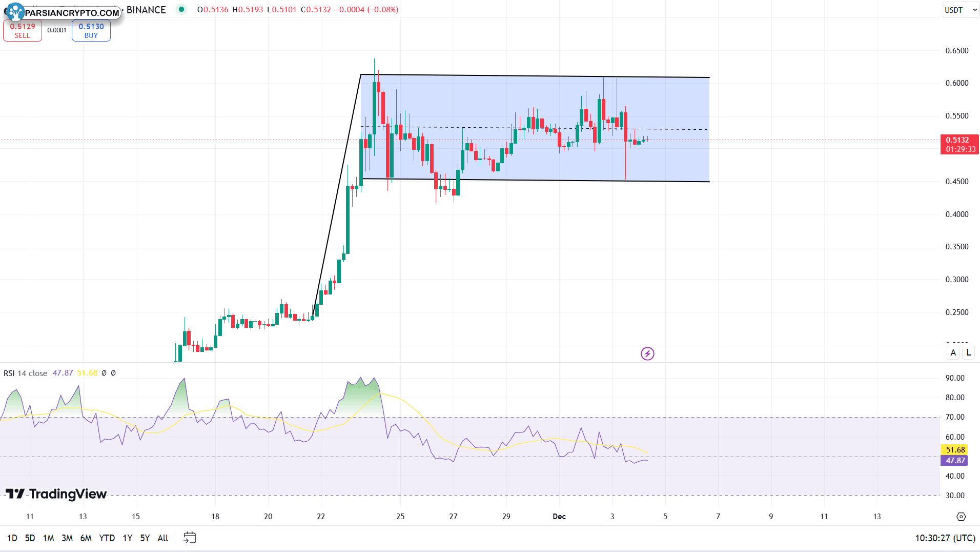Click the RSI value 47.87 axis label
The image size is (980, 552).
[955, 461]
